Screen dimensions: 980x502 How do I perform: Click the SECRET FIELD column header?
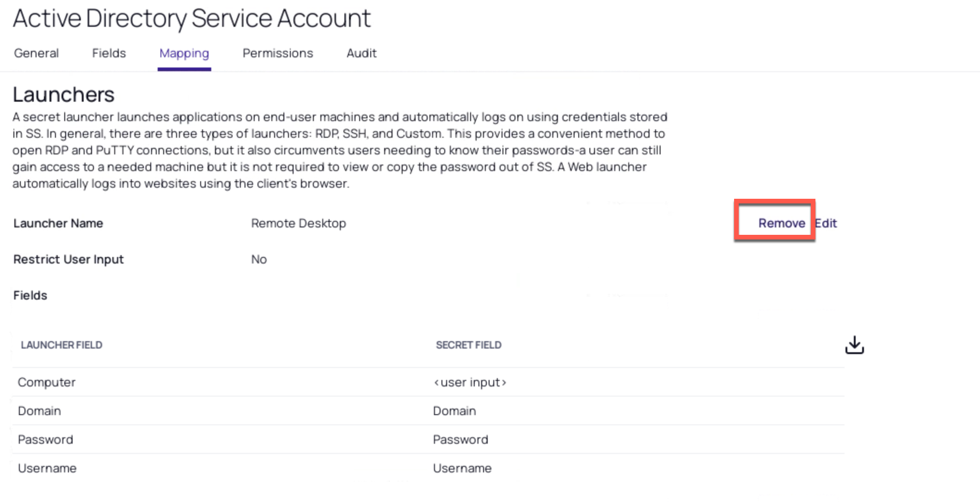[x=468, y=345]
